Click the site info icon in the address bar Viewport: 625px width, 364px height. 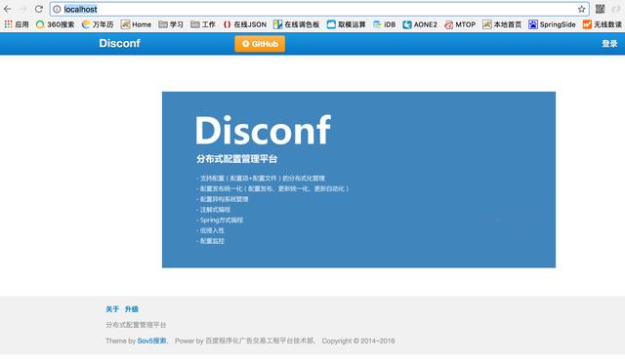pos(57,9)
